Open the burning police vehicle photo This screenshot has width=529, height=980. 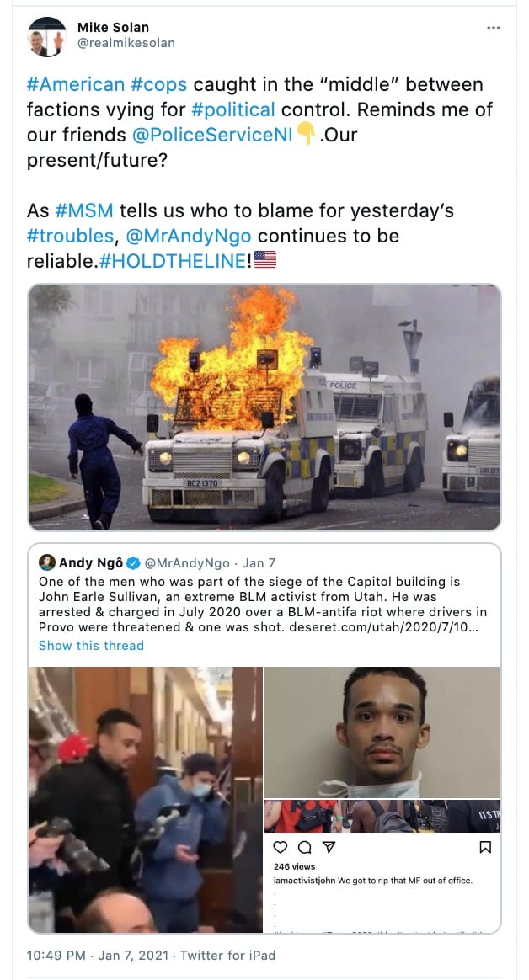pyautogui.click(x=264, y=407)
